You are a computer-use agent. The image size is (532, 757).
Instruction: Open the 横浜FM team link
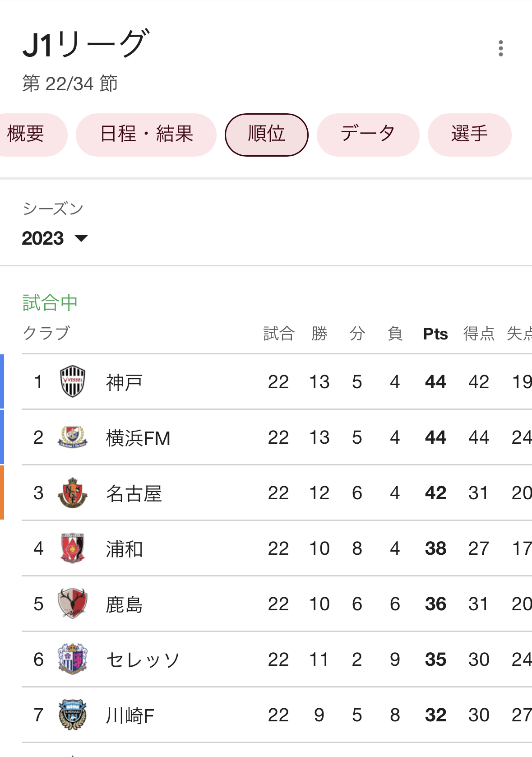[138, 438]
